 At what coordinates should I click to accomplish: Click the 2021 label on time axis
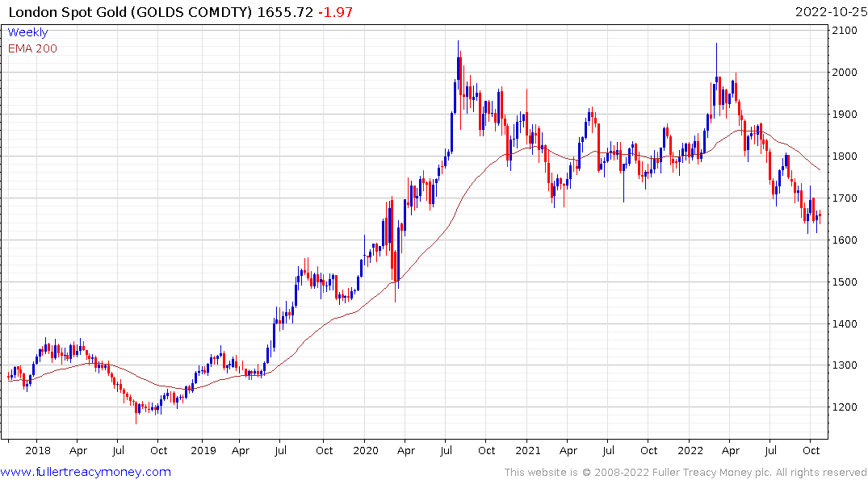click(x=527, y=451)
